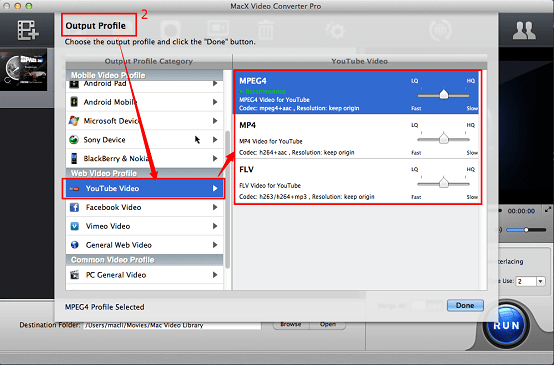
Task: Select the PC General Video category
Action: (x=145, y=275)
